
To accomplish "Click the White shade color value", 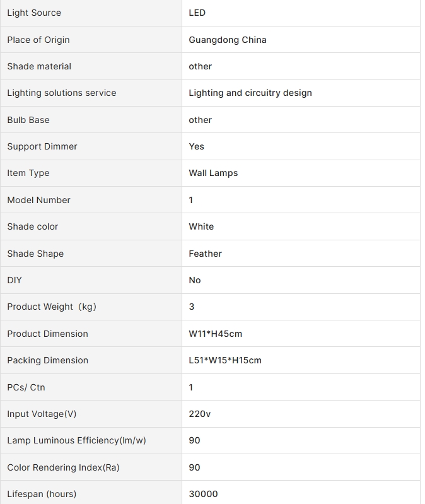I will coord(201,226).
